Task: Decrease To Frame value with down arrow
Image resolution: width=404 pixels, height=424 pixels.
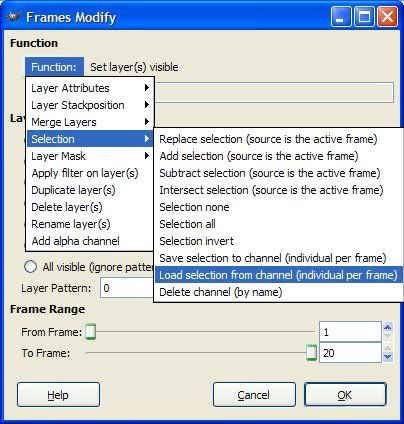Action: [388, 357]
